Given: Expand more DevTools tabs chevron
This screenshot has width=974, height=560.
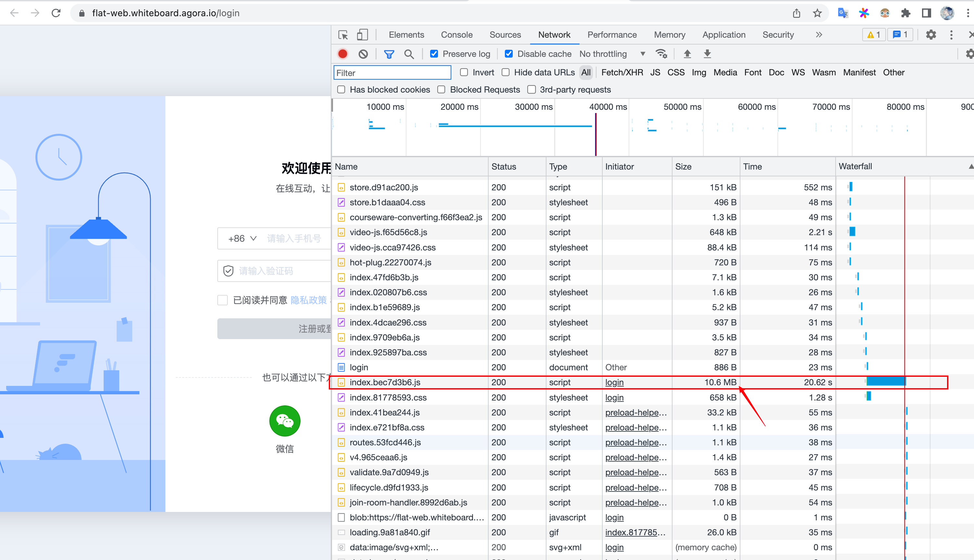Looking at the screenshot, I should 819,35.
